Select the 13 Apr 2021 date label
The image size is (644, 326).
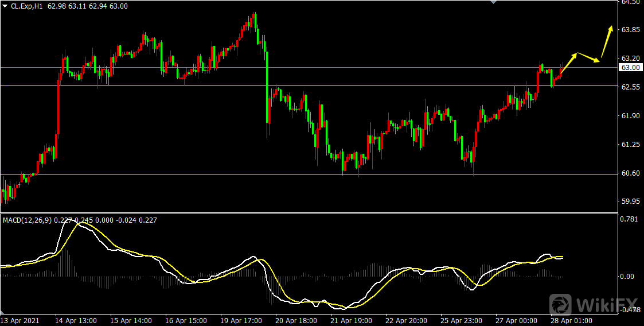(20, 320)
